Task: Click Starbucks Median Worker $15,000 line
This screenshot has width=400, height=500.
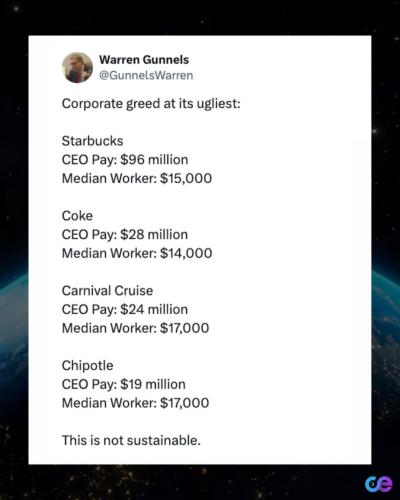Action: point(137,178)
